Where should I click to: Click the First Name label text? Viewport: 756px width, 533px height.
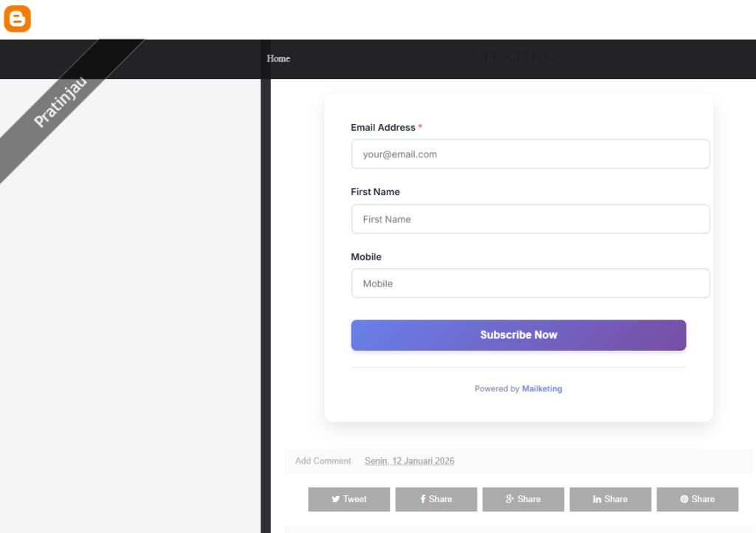(375, 192)
